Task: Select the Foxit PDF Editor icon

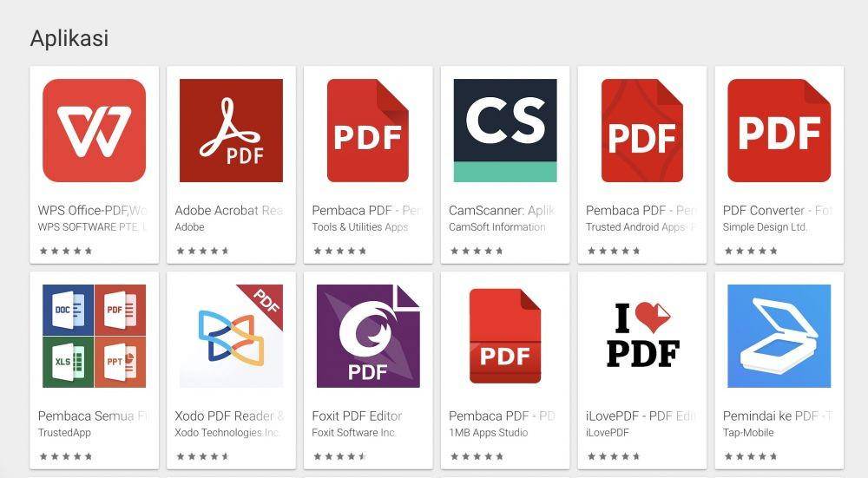Action: click(x=368, y=336)
